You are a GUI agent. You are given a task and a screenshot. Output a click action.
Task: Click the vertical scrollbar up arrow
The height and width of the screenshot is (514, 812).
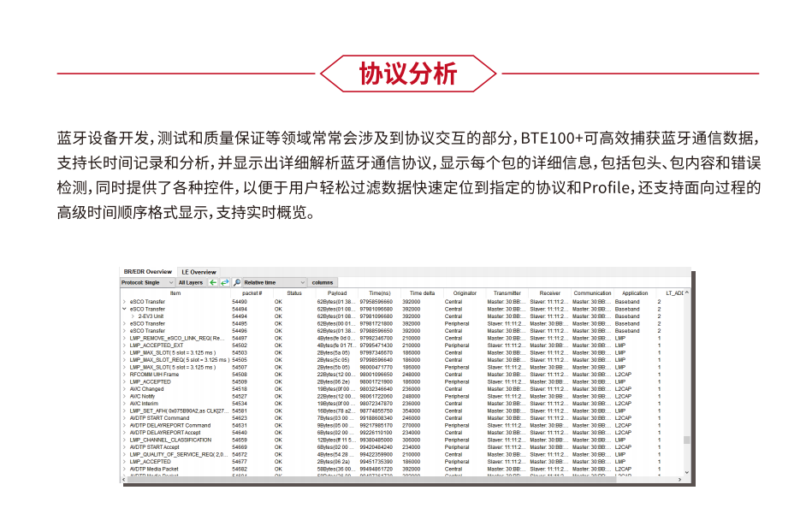[x=686, y=293]
